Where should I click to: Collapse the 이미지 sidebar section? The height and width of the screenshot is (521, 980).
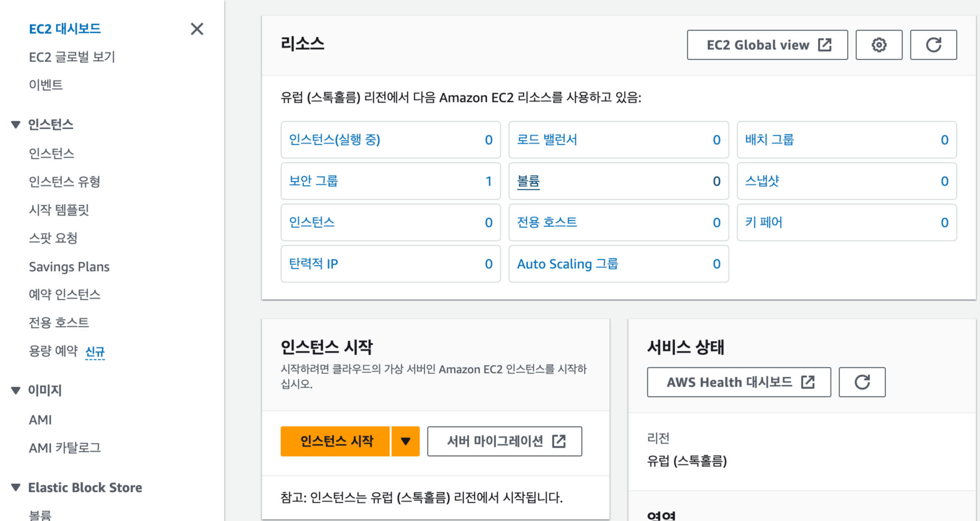[x=16, y=390]
